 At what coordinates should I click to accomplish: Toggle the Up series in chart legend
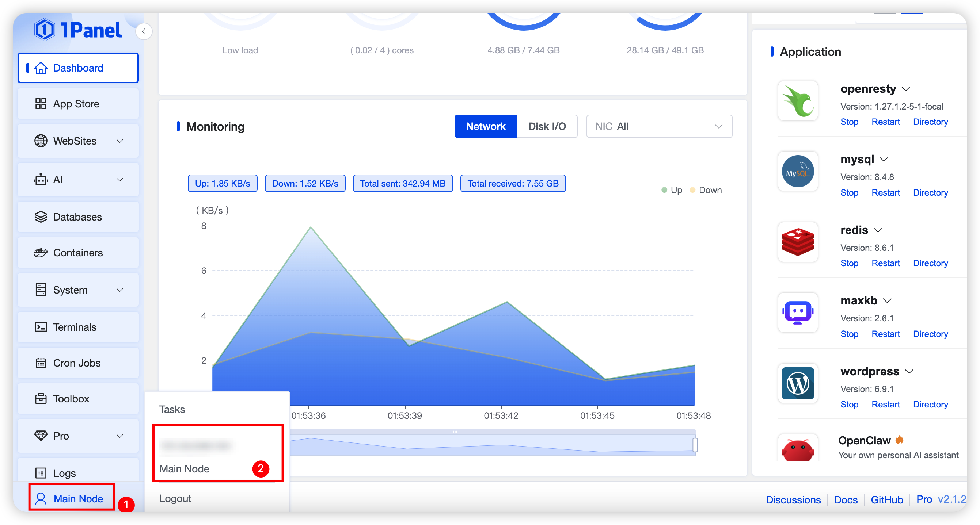pyautogui.click(x=672, y=190)
